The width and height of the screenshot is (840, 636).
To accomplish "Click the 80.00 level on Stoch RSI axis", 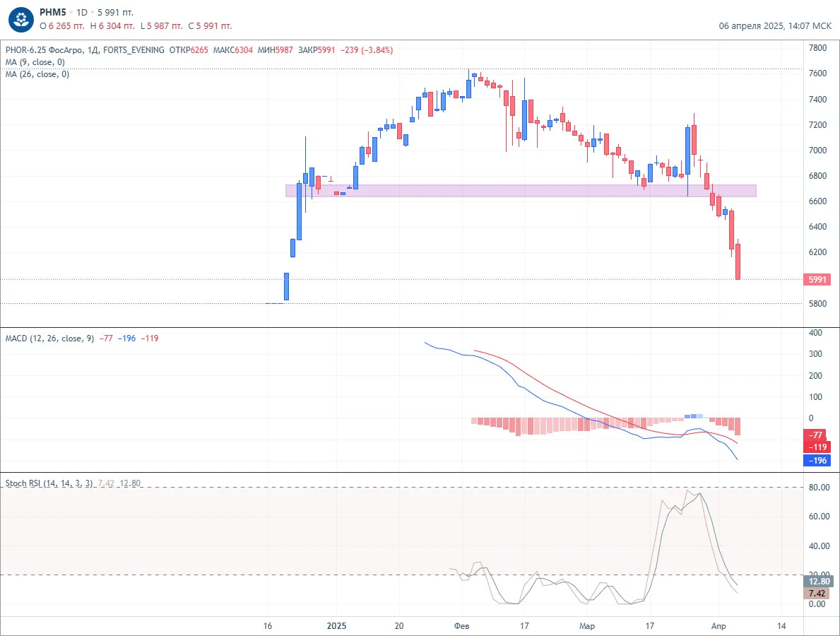I will point(819,487).
